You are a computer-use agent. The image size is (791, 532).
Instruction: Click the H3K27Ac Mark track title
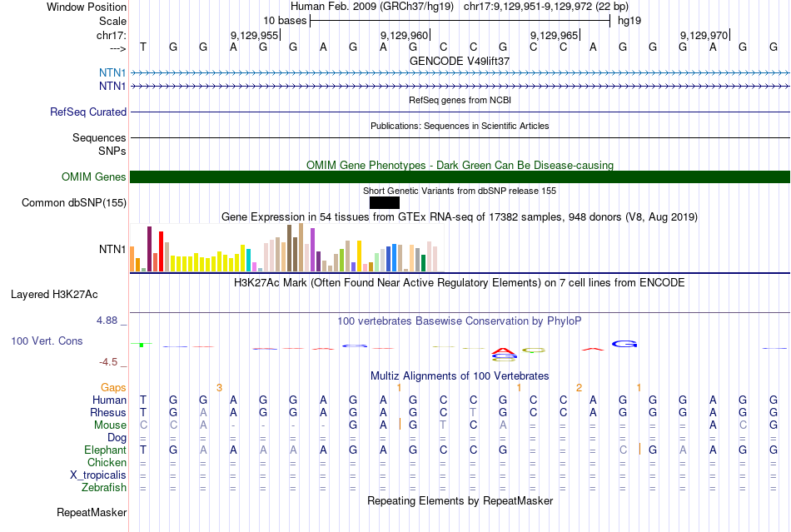click(x=460, y=282)
